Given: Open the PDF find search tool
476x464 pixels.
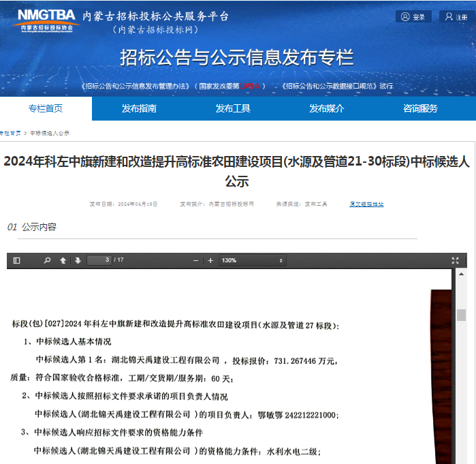Looking at the screenshot, I should 47,260.
